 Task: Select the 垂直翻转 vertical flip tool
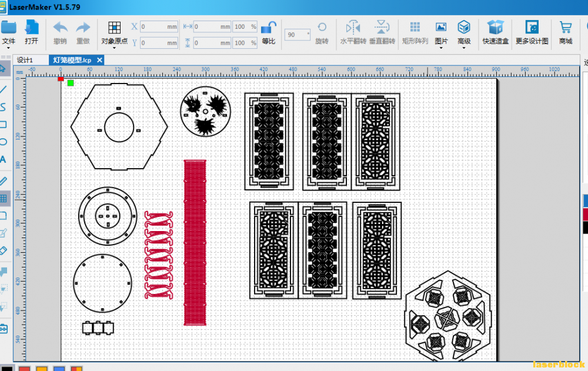tap(382, 28)
